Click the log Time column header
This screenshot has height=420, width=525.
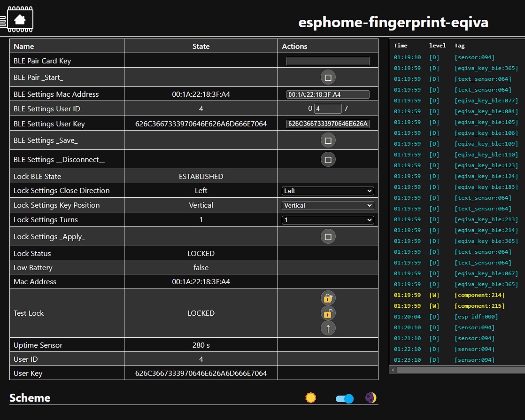[x=401, y=46]
